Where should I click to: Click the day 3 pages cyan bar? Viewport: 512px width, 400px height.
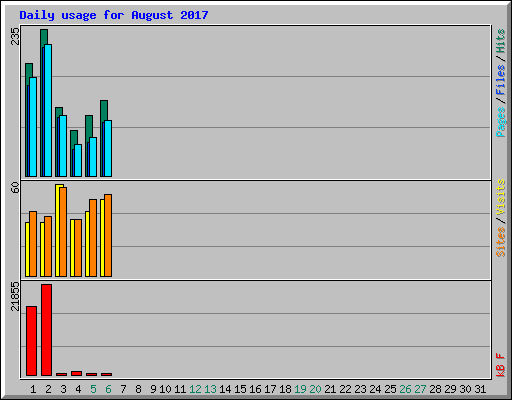[x=63, y=146]
